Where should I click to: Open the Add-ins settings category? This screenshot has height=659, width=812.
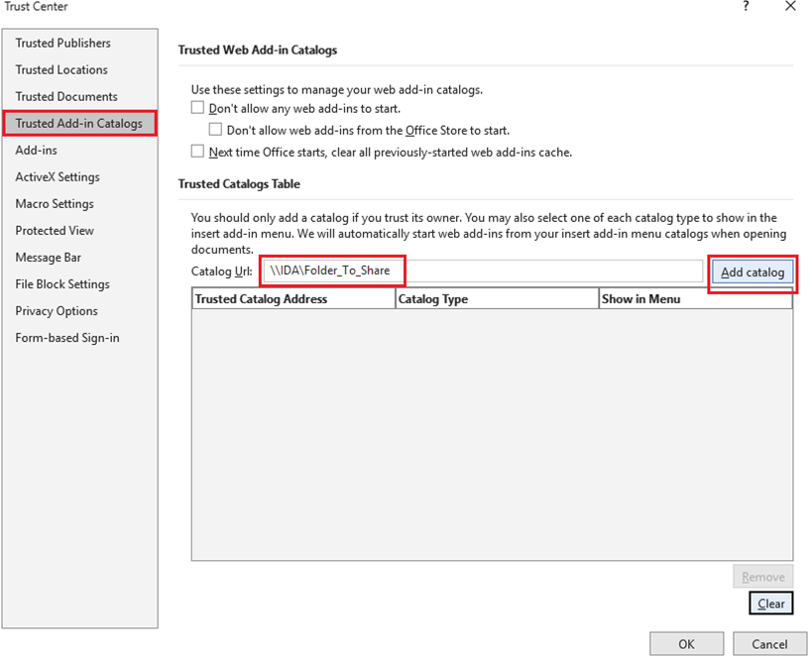36,150
